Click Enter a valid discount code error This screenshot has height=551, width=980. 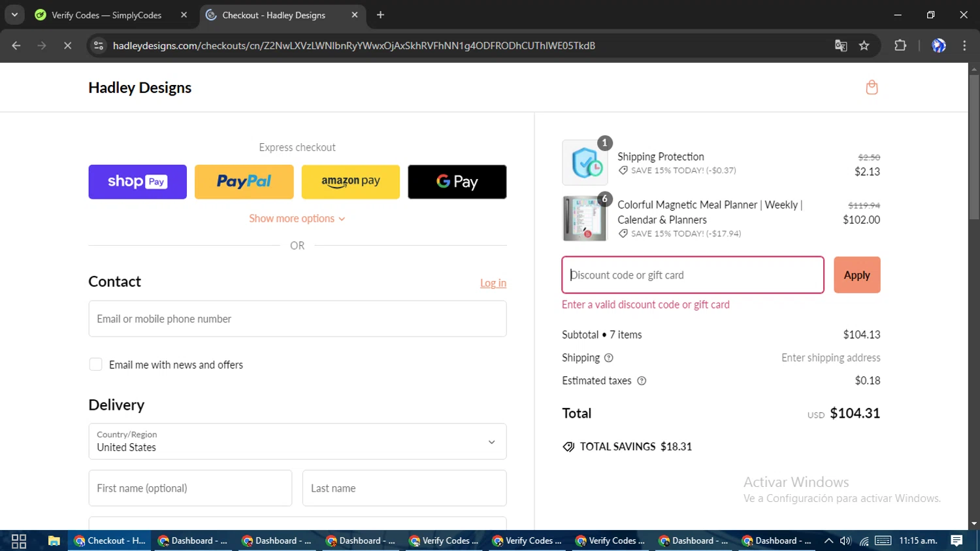click(x=645, y=305)
